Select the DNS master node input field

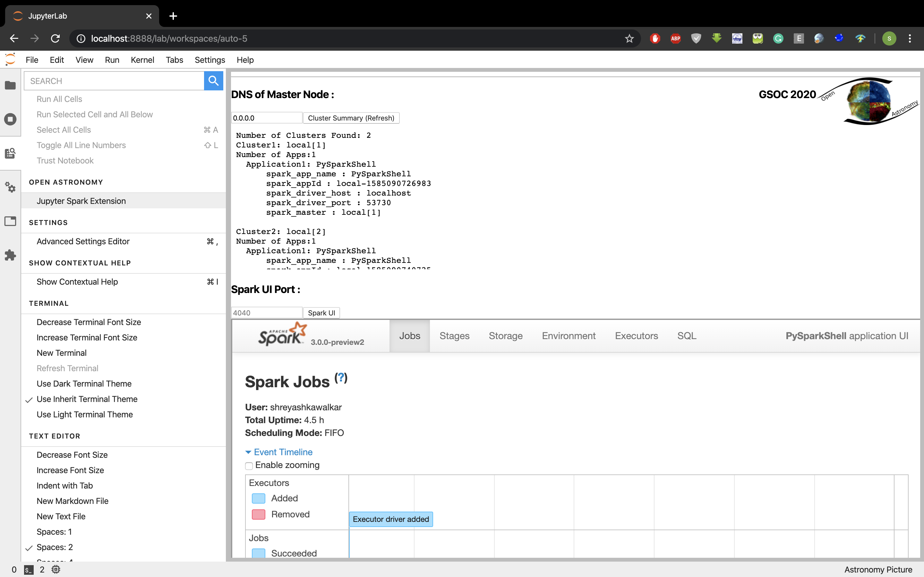point(266,118)
